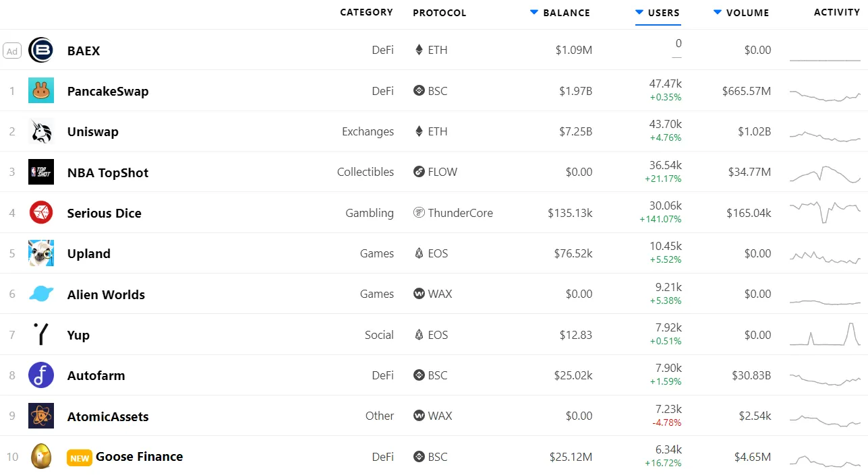
Task: Click the Uniswap unicorn logo icon
Action: click(x=41, y=131)
